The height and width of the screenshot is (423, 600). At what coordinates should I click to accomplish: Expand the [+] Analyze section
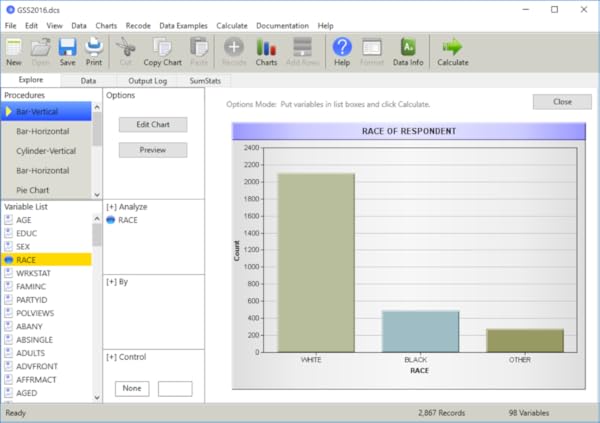point(127,207)
